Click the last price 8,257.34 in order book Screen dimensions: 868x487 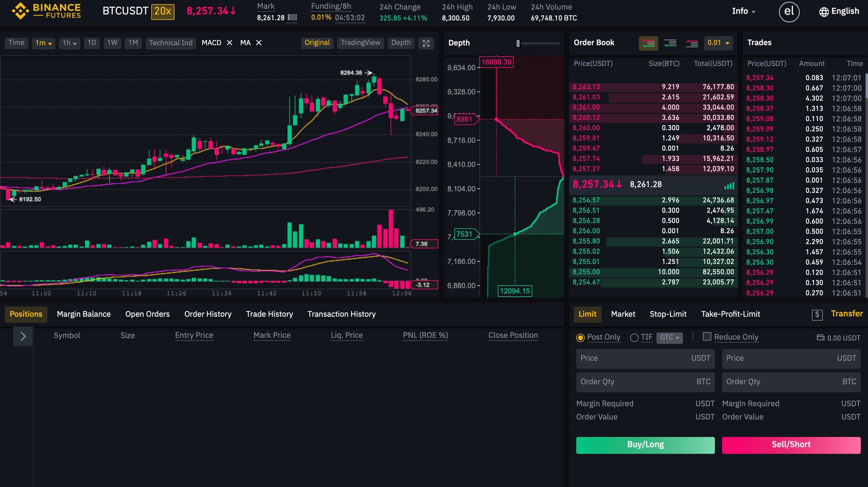(597, 185)
